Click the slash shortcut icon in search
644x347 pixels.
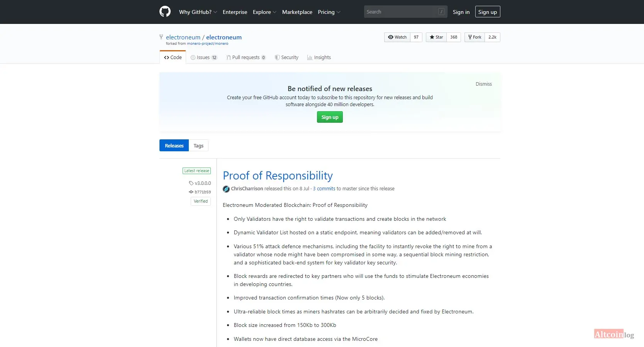click(x=441, y=12)
